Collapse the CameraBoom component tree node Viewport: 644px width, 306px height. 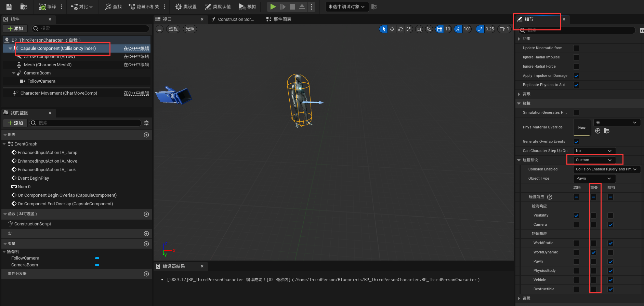(x=14, y=73)
